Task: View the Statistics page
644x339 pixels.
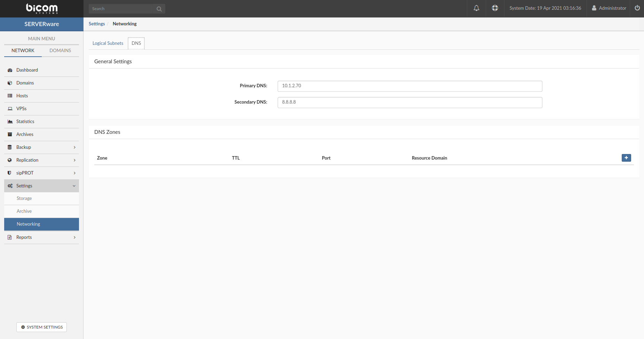Action: coord(25,121)
